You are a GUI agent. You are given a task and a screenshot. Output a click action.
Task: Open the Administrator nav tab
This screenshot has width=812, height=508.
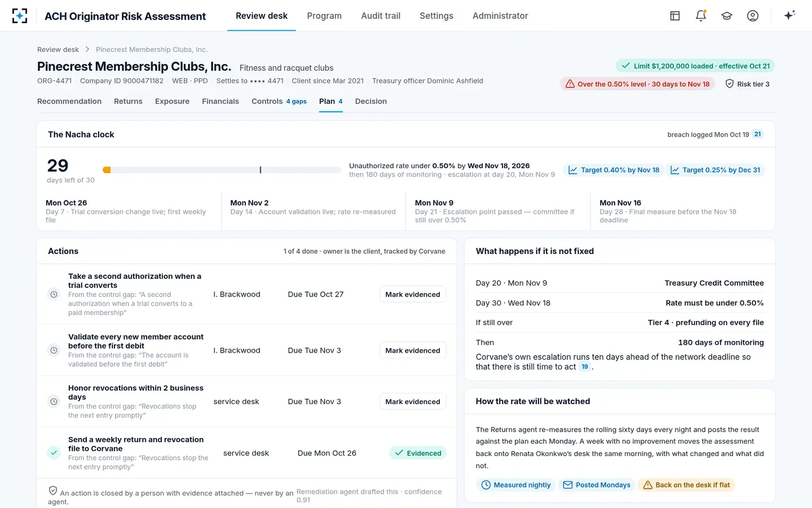click(x=500, y=16)
